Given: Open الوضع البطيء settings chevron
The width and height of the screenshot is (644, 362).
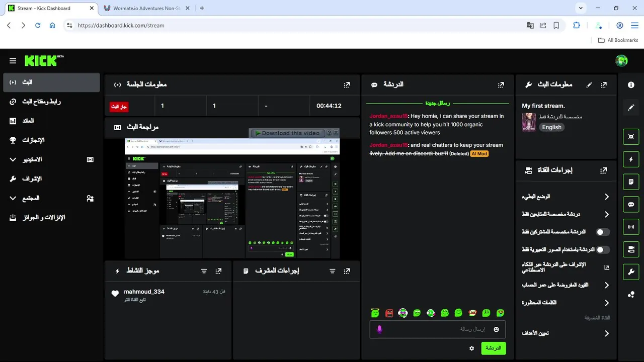Looking at the screenshot, I should [x=607, y=197].
